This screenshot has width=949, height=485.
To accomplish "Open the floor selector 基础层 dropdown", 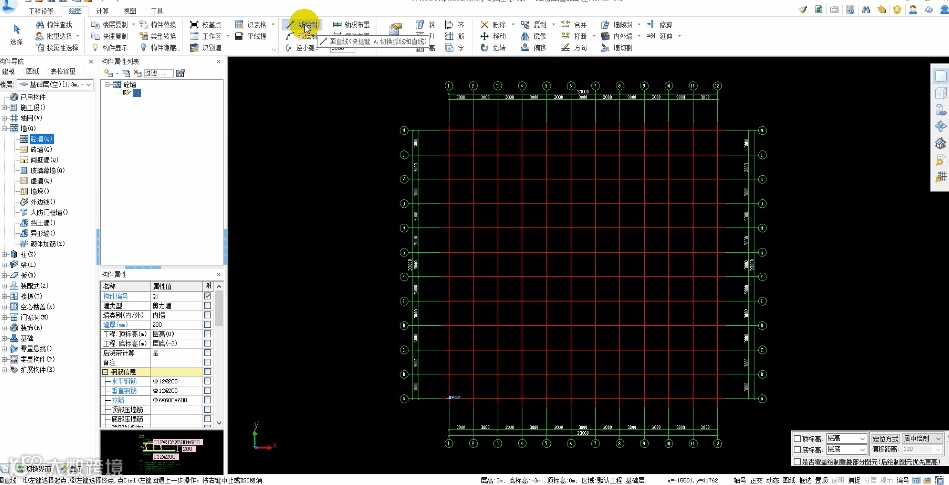I will (55, 85).
